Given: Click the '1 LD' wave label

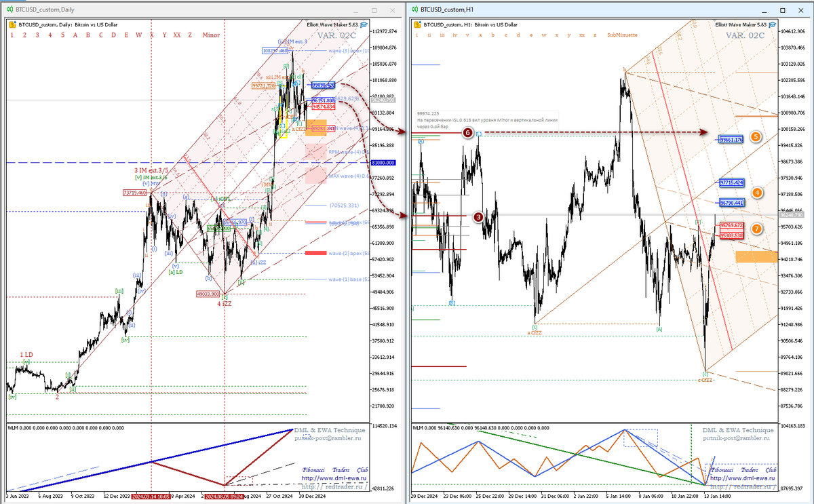Looking at the screenshot, I should 26,355.
